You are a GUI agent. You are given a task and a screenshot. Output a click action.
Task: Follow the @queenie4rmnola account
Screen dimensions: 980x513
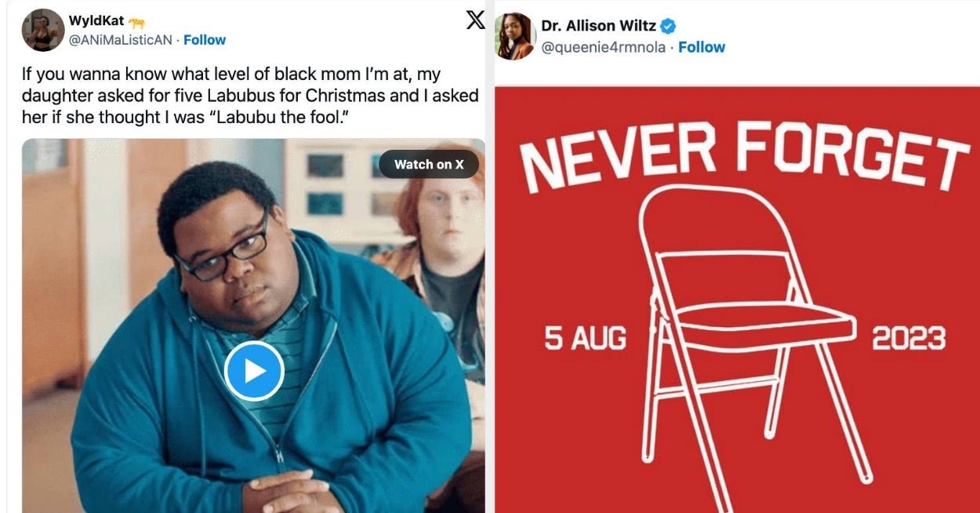pyautogui.click(x=702, y=47)
